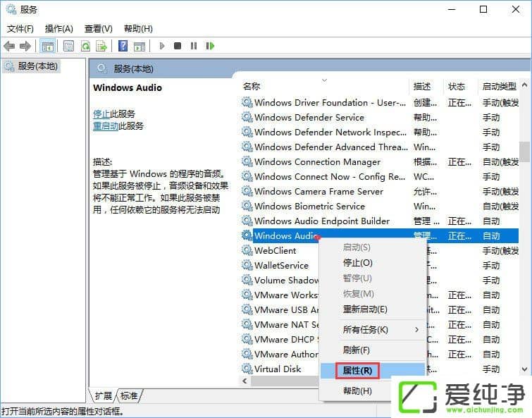Maximize the Services window
Viewport: 532px width, 418px height.
(x=483, y=9)
